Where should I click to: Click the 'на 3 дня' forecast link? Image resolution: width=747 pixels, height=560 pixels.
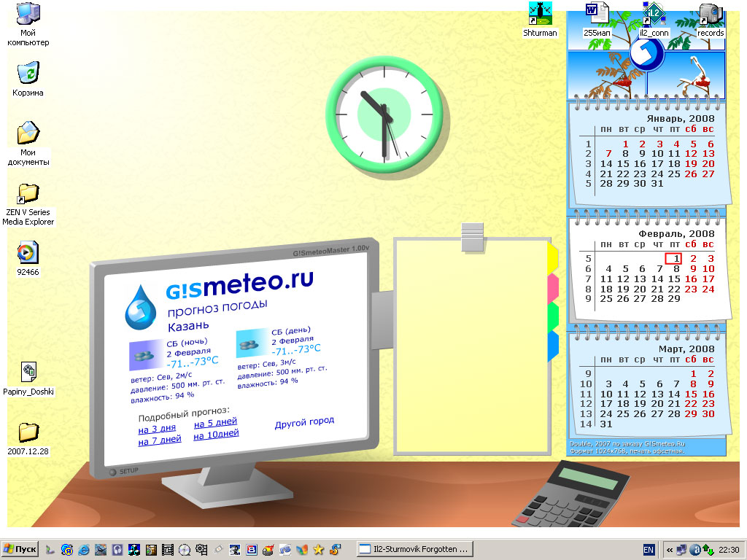(x=157, y=429)
